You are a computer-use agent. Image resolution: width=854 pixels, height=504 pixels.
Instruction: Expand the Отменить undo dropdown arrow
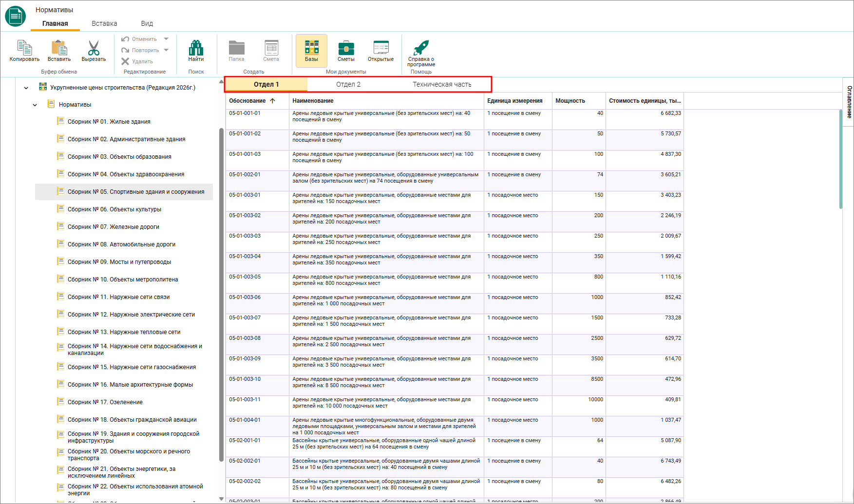pos(166,39)
